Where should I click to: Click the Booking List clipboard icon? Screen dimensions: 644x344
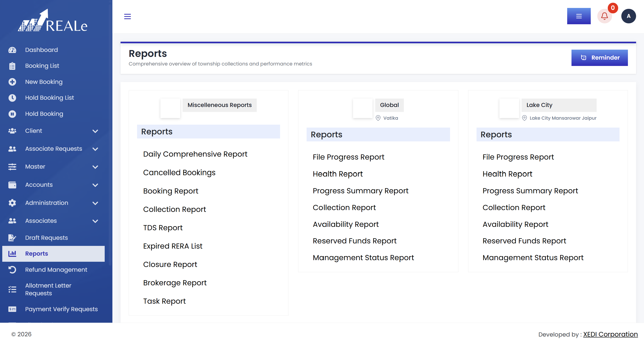[12, 66]
